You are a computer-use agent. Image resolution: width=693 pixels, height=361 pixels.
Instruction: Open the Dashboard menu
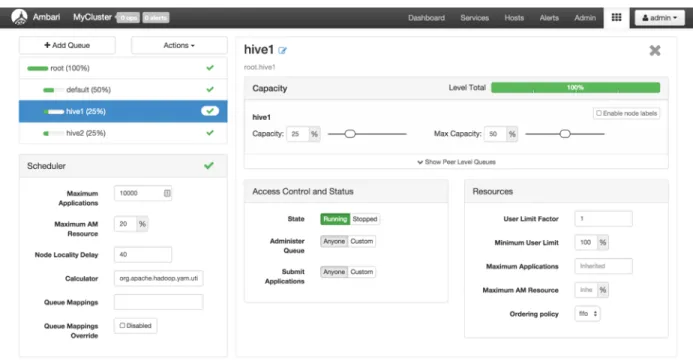426,18
